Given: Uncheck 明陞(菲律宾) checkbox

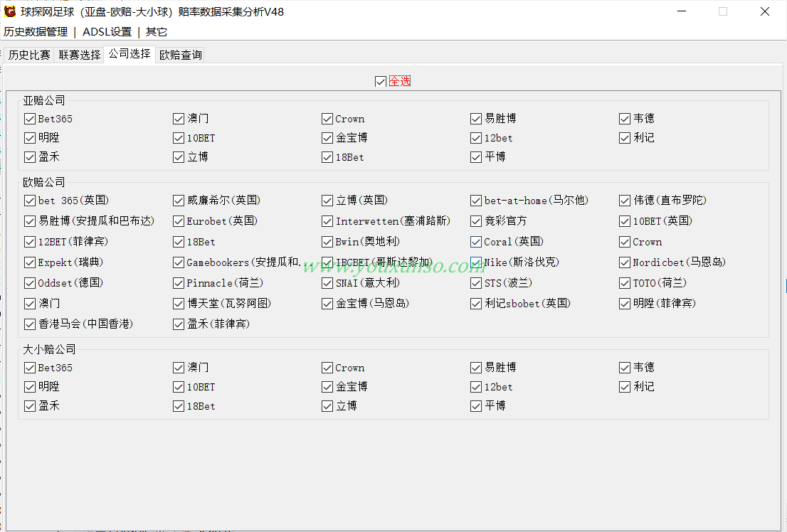Looking at the screenshot, I should pos(624,304).
